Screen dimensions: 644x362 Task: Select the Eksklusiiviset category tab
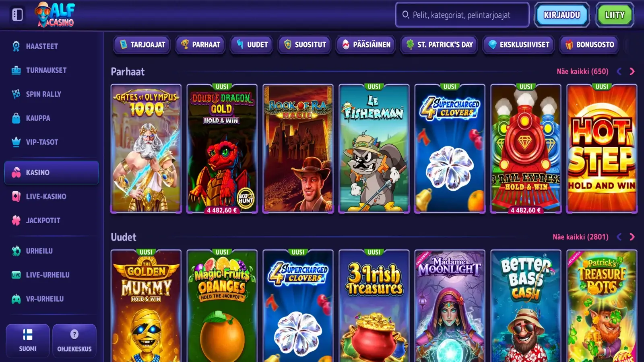[519, 45]
